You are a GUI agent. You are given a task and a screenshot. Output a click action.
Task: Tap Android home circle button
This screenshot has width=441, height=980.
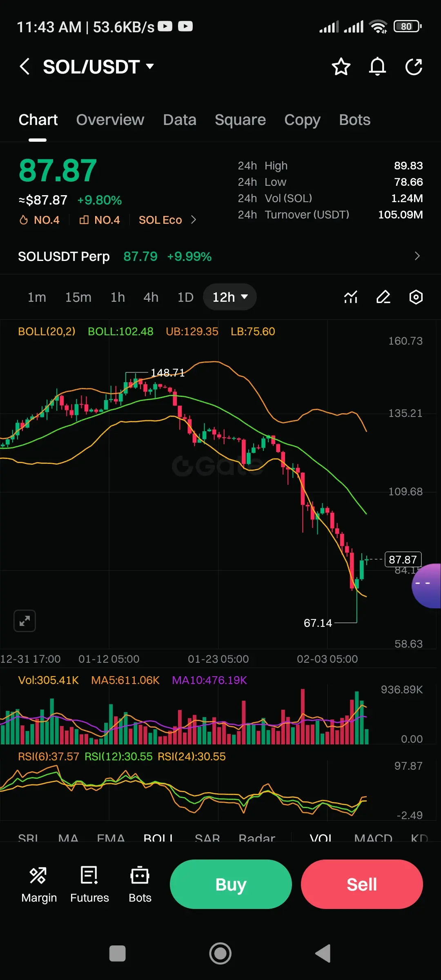click(x=220, y=953)
